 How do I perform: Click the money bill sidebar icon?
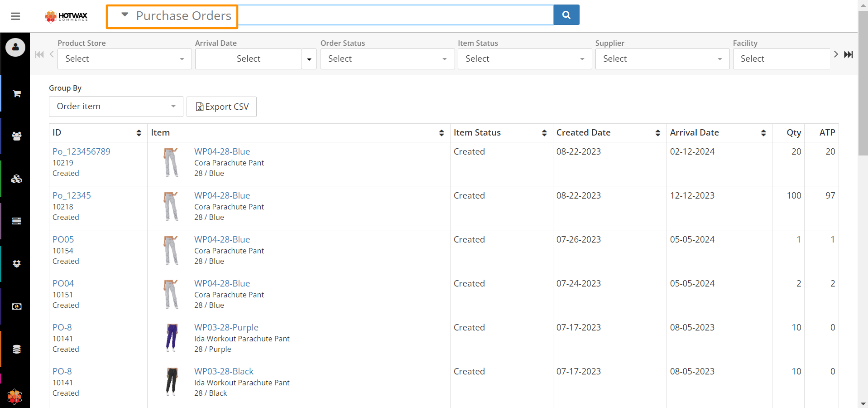coord(17,307)
